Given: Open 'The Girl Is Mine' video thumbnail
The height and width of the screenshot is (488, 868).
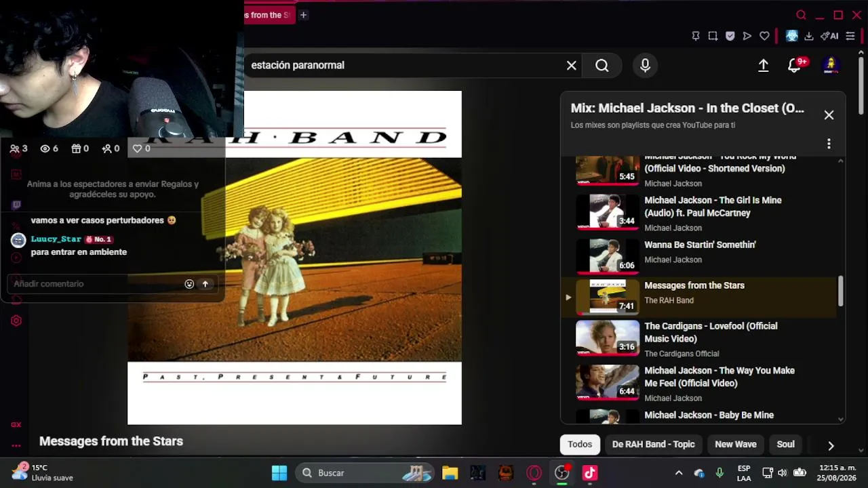Looking at the screenshot, I should click(x=608, y=211).
